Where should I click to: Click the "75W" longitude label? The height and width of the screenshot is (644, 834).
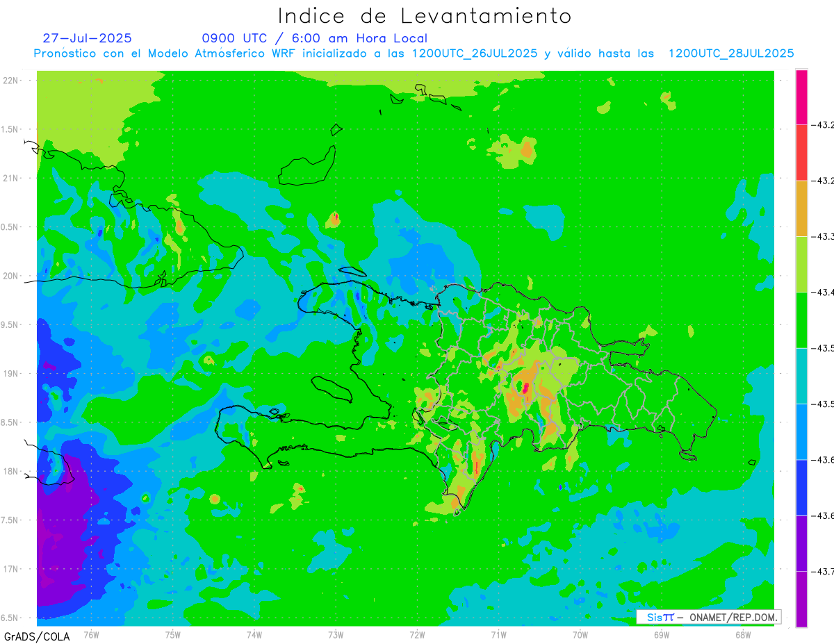click(x=173, y=634)
